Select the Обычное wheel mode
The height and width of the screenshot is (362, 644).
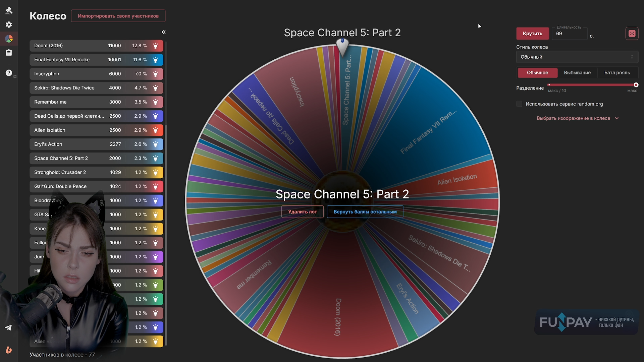(x=537, y=73)
